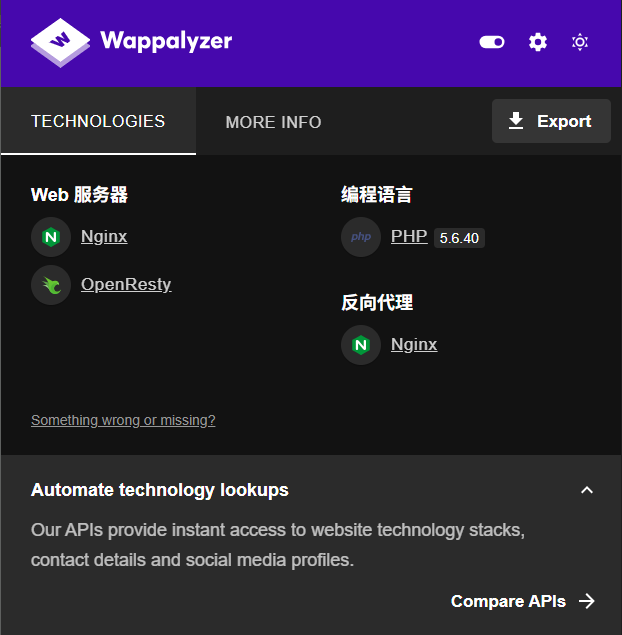Switch theme using the sun brightness icon
622x635 pixels.
(580, 42)
